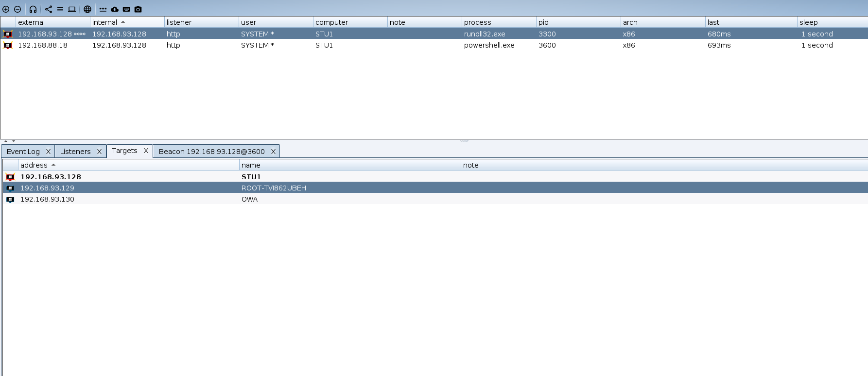Show target table via laptop icon
This screenshot has width=868, height=376.
[72, 9]
